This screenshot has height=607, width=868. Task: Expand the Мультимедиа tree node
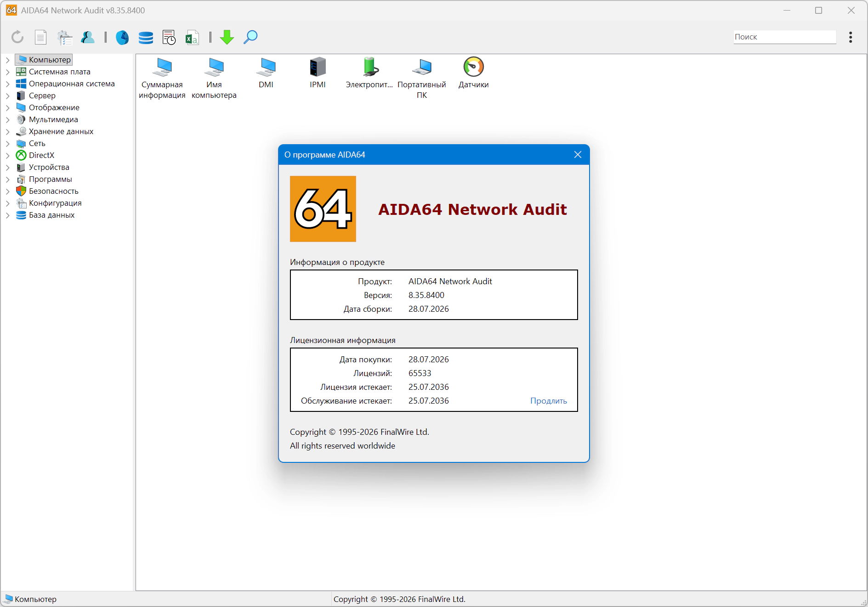7,119
